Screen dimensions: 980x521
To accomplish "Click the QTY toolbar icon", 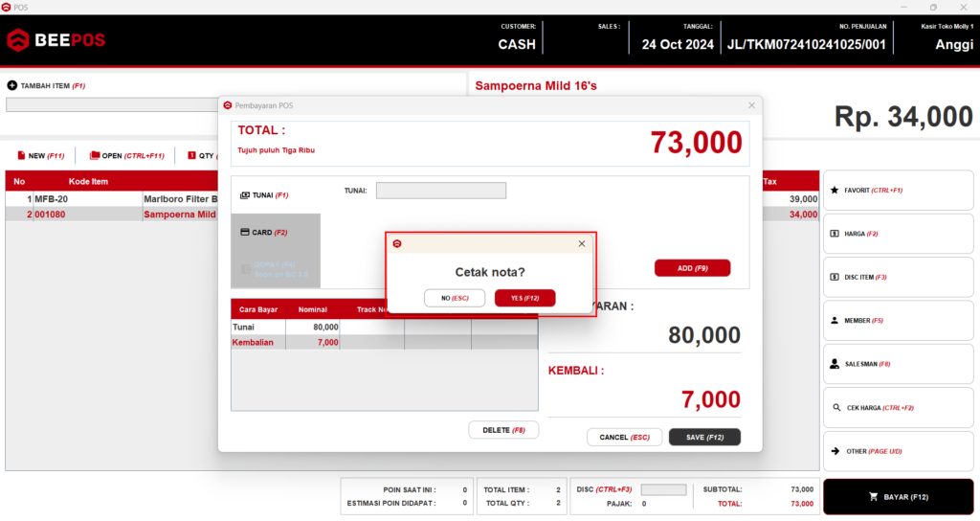I will 191,155.
